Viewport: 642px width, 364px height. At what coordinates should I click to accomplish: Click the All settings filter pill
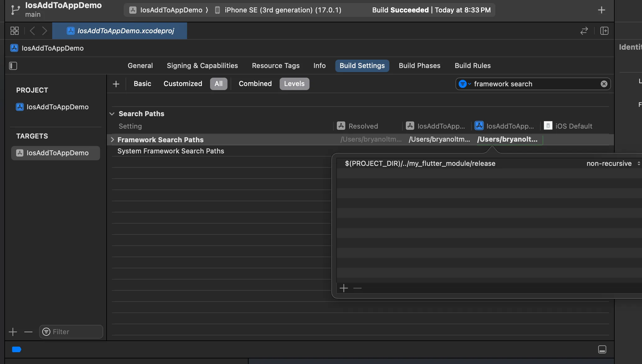tap(218, 84)
